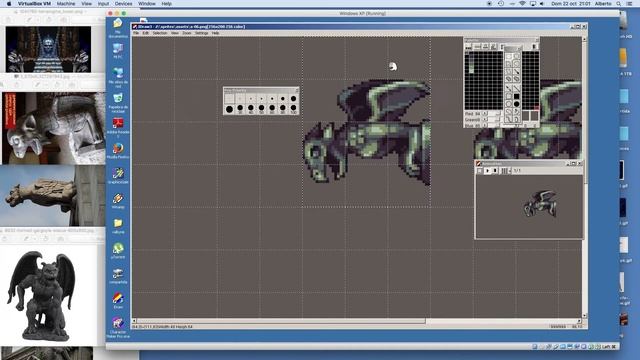640x360 pixels.
Task: Click the Wi-Fi icon in the Mac menu bar
Action: click(x=522, y=4)
